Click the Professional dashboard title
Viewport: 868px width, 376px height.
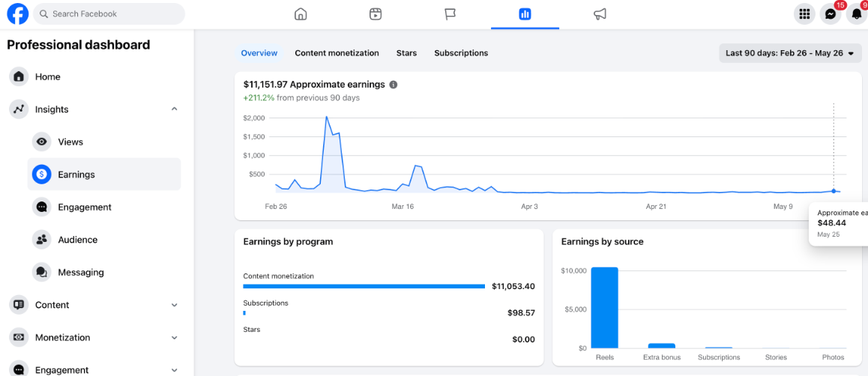[x=79, y=45]
